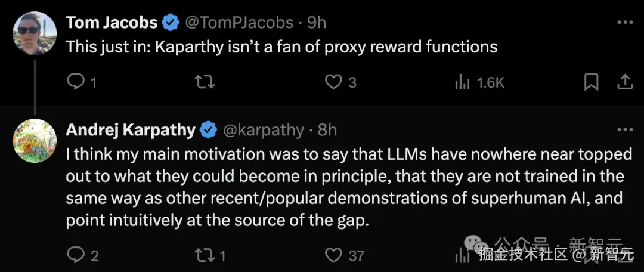
Task: Click the 9h timestamp
Action: [317, 23]
